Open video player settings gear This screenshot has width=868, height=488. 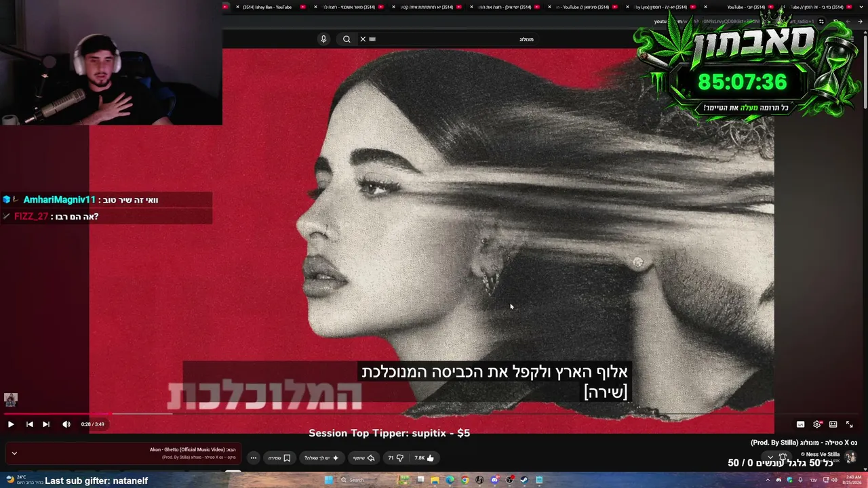coord(817,424)
